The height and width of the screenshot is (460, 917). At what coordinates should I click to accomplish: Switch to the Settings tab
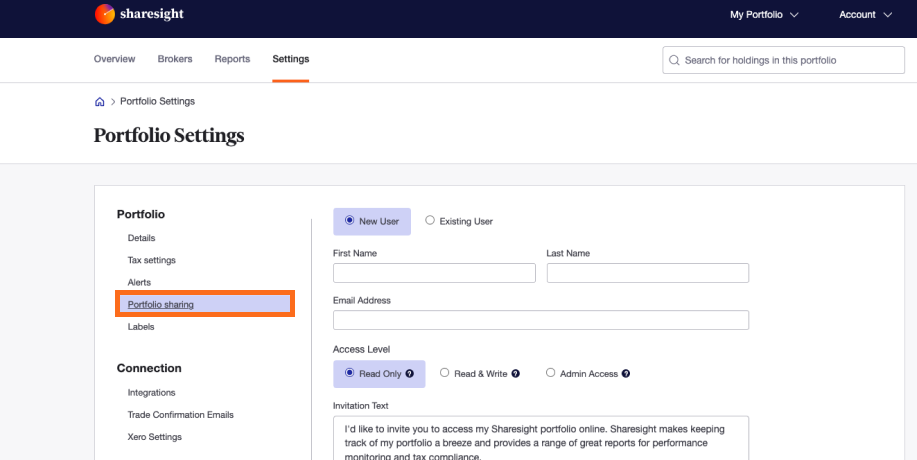click(x=291, y=59)
